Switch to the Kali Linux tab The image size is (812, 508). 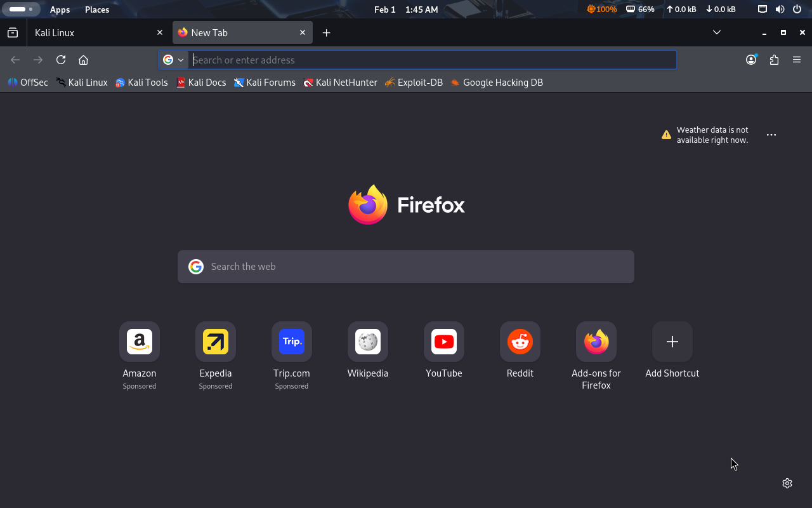tap(95, 32)
